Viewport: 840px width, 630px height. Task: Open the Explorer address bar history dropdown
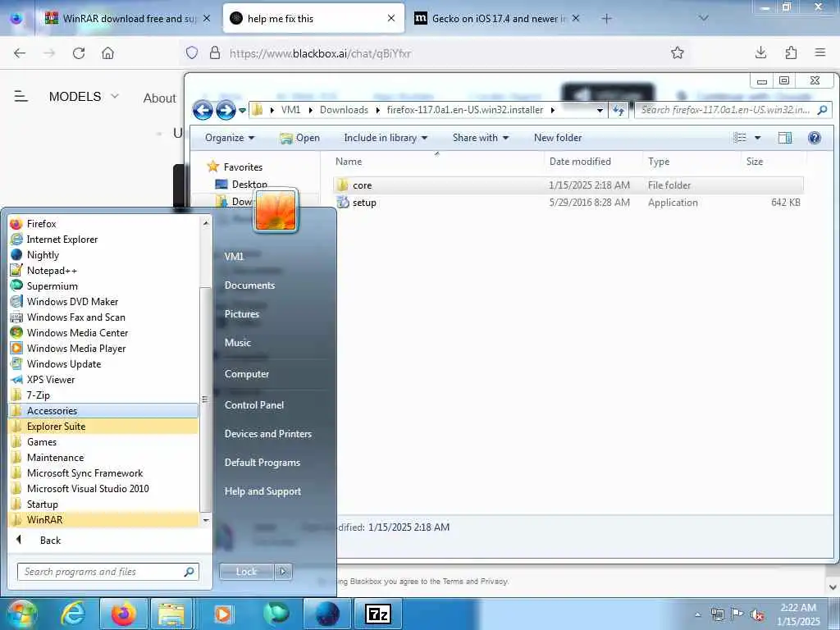coord(600,111)
